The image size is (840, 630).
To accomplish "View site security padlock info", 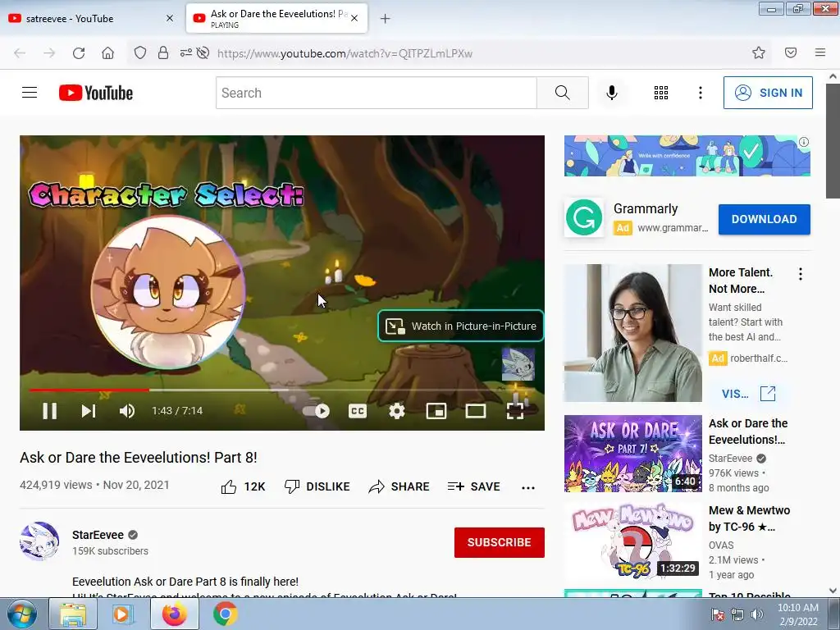I will [x=163, y=53].
